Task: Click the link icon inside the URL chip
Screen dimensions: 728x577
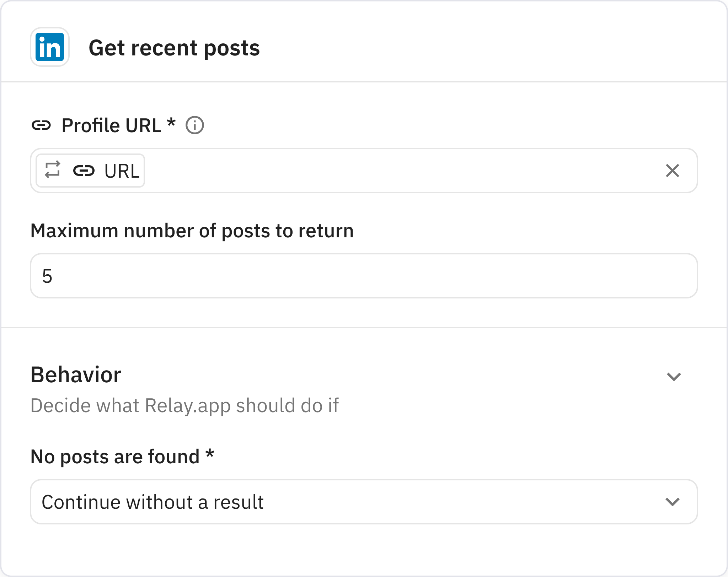Action: point(84,171)
